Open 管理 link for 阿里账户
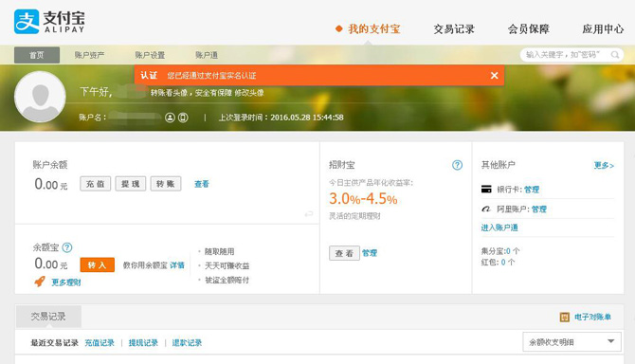 click(539, 209)
